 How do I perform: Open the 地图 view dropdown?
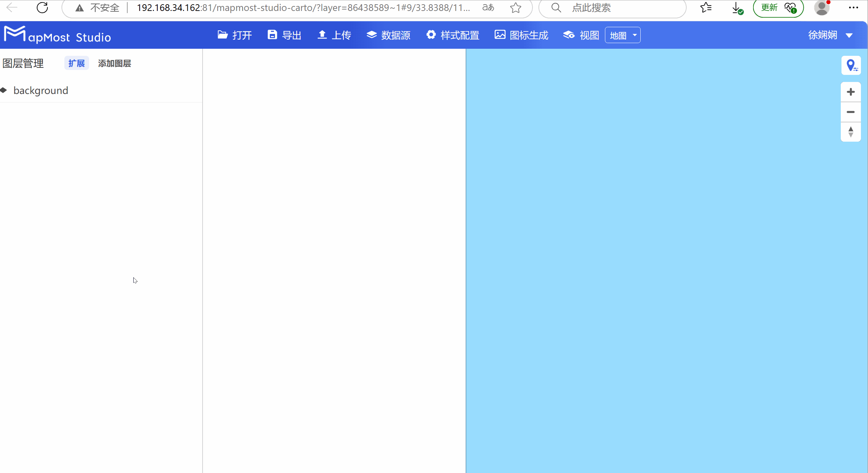[x=623, y=35]
